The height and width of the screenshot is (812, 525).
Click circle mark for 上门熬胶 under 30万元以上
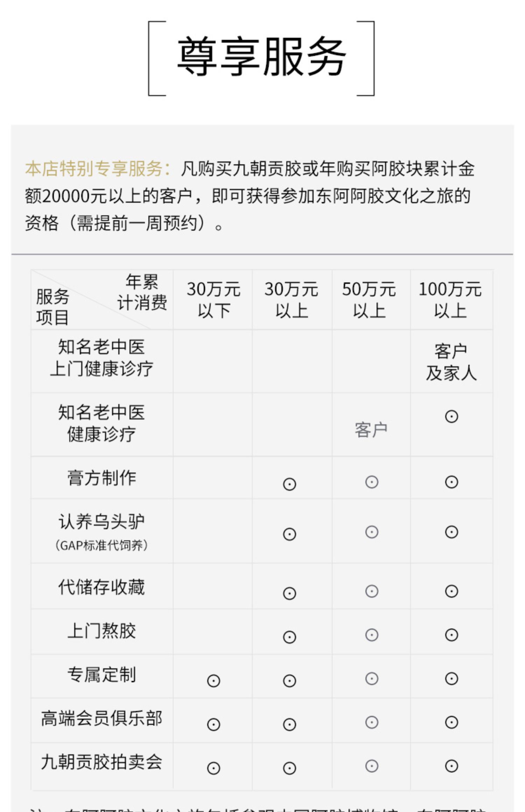[x=289, y=637]
